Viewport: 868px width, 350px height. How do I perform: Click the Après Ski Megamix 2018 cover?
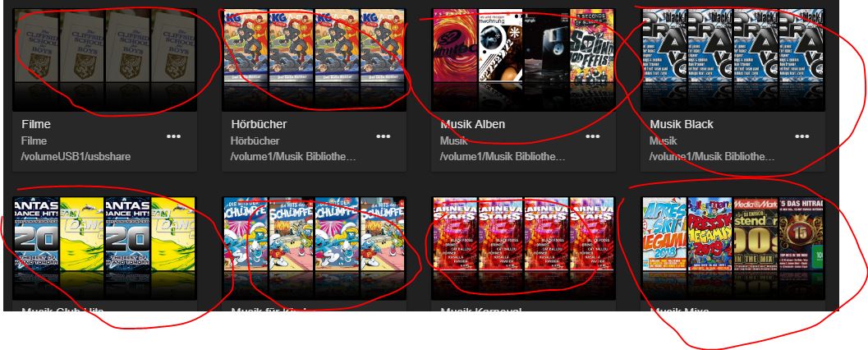tap(664, 235)
